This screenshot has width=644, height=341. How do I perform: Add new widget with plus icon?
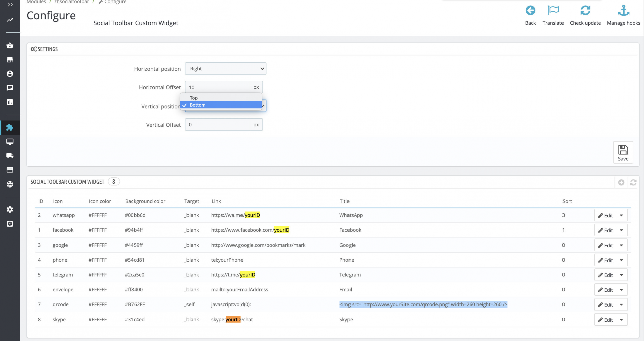click(x=621, y=182)
